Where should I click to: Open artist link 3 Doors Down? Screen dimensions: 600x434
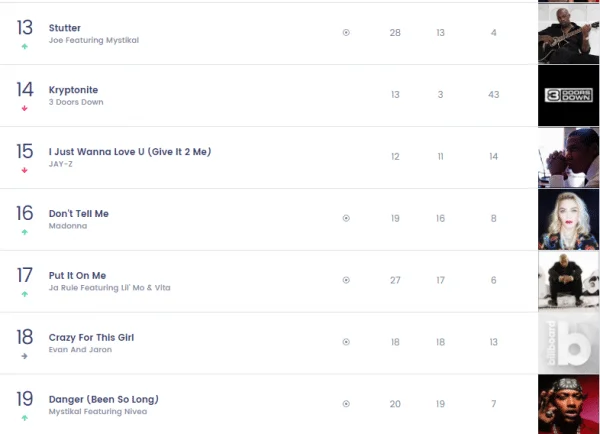pyautogui.click(x=74, y=102)
